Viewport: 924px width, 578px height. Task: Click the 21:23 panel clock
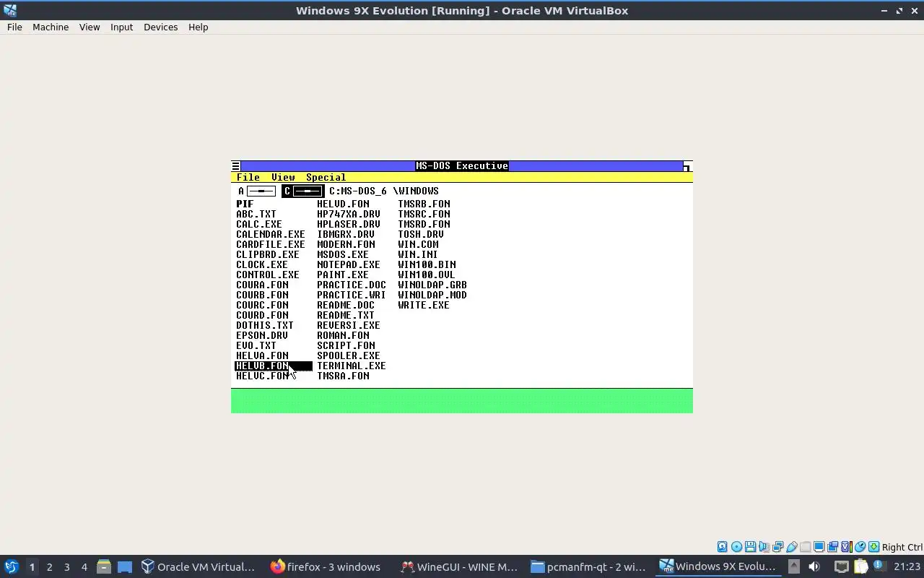pyautogui.click(x=907, y=567)
